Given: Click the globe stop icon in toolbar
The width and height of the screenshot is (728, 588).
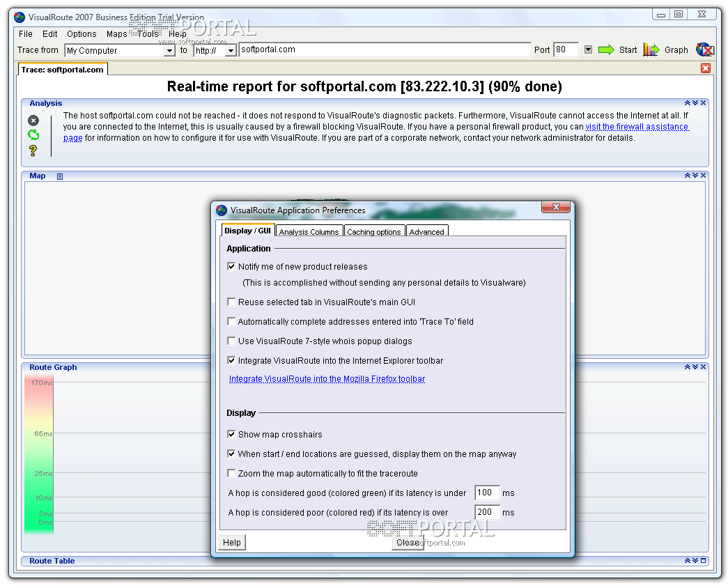Looking at the screenshot, I should click(x=704, y=49).
